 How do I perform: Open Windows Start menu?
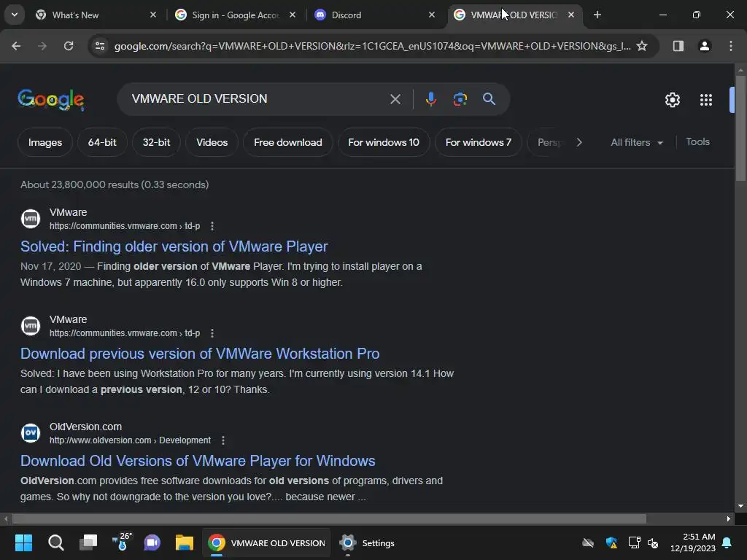coord(23,542)
